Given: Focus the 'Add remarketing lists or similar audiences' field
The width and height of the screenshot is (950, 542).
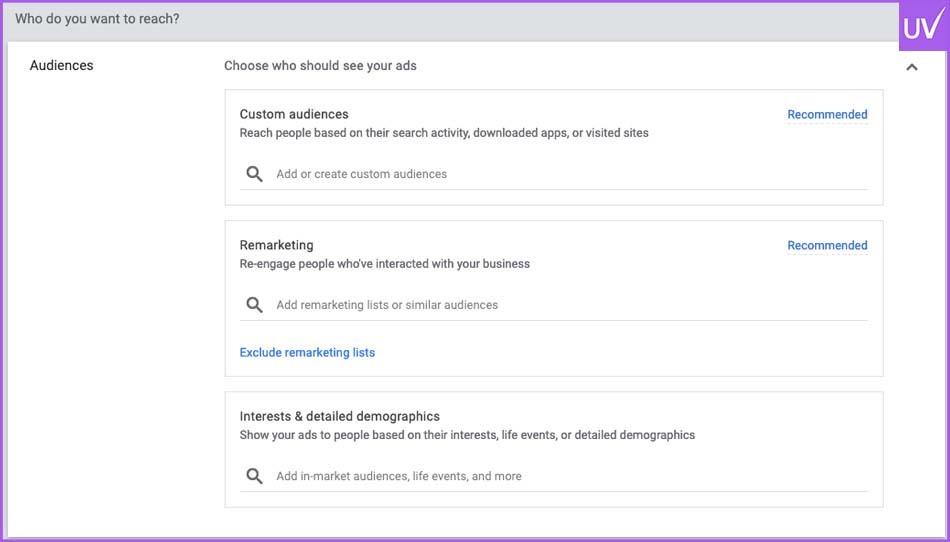Looking at the screenshot, I should [554, 305].
